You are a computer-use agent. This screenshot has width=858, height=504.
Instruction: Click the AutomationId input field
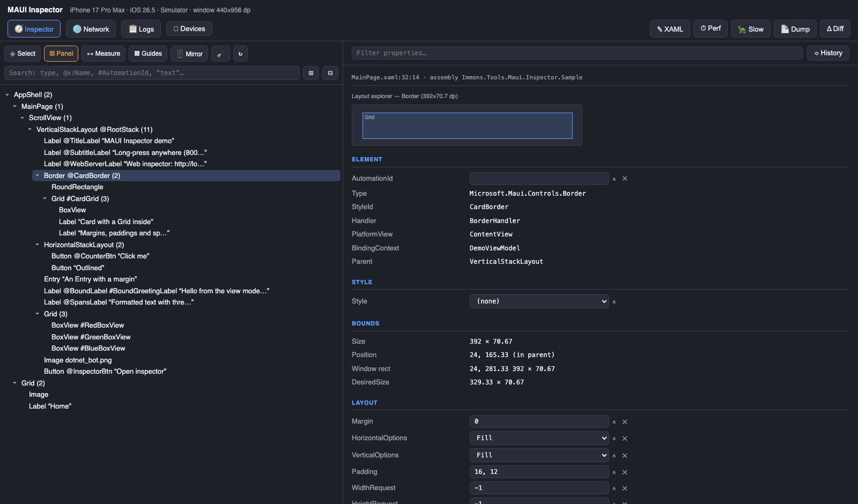tap(539, 179)
